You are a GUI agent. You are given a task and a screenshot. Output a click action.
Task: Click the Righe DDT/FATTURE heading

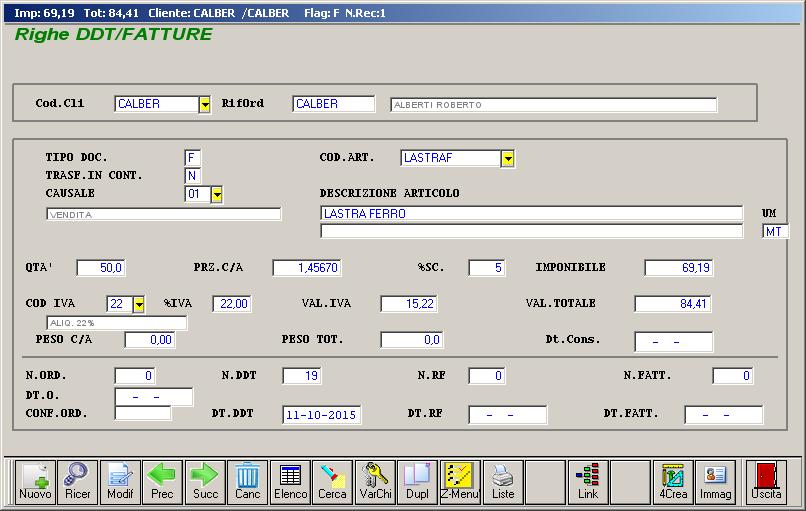[113, 34]
